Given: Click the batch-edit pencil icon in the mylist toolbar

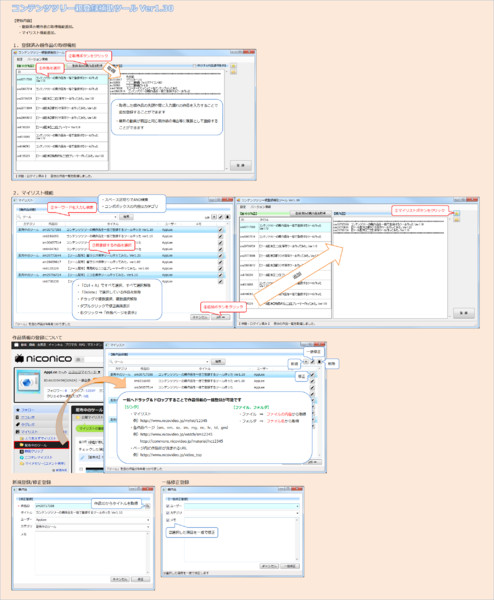Looking at the screenshot, I should pos(221,217).
